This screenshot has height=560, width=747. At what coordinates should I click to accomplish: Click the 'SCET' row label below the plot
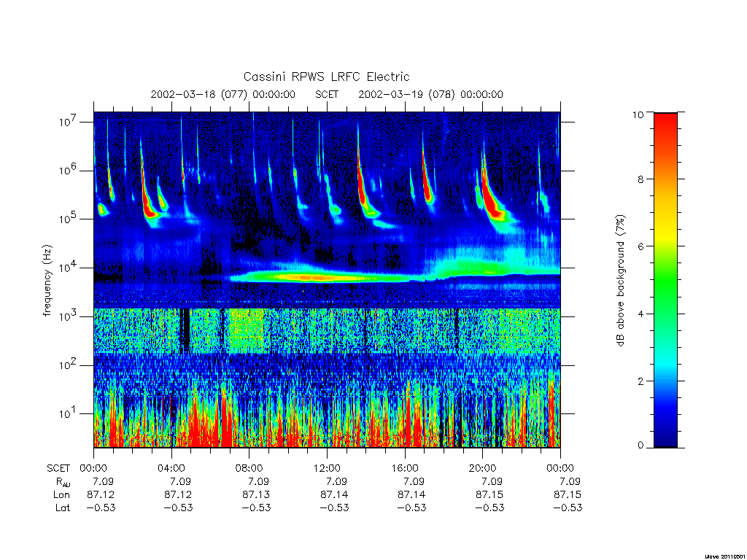58,468
